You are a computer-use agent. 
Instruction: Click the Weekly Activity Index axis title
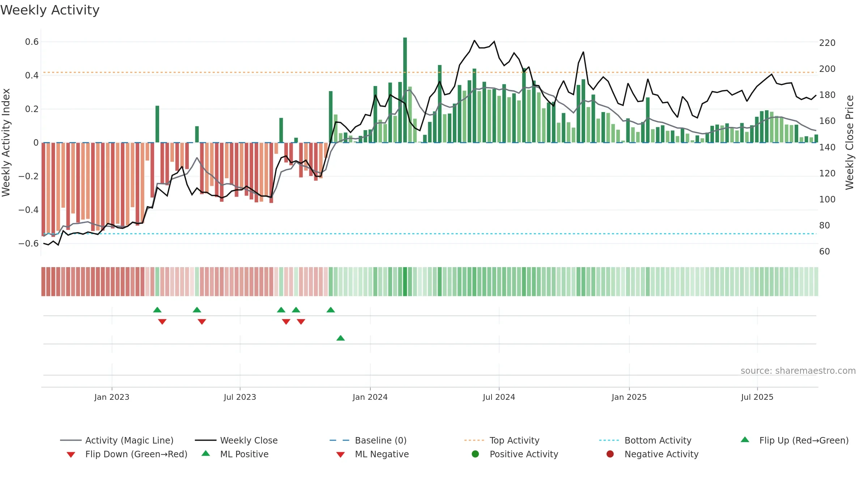(6, 142)
